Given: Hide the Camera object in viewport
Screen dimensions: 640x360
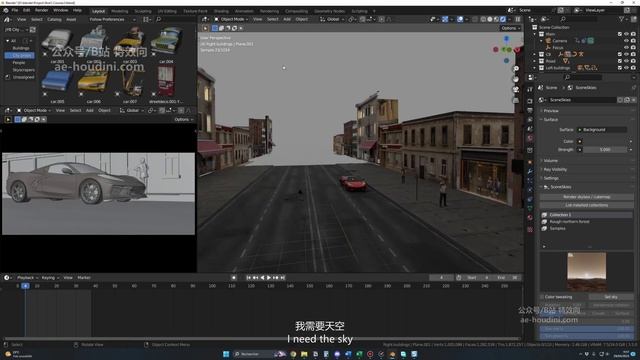Looking at the screenshot, I should [x=627, y=41].
